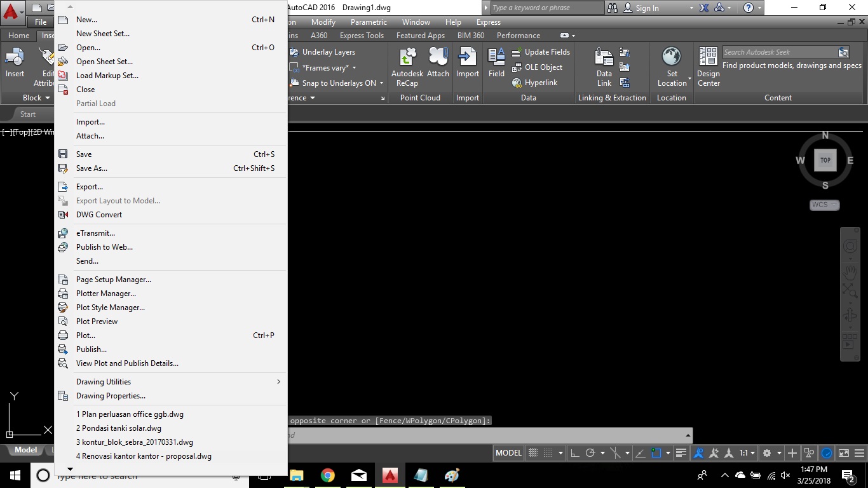Toggle ortho mode in status bar

[575, 453]
